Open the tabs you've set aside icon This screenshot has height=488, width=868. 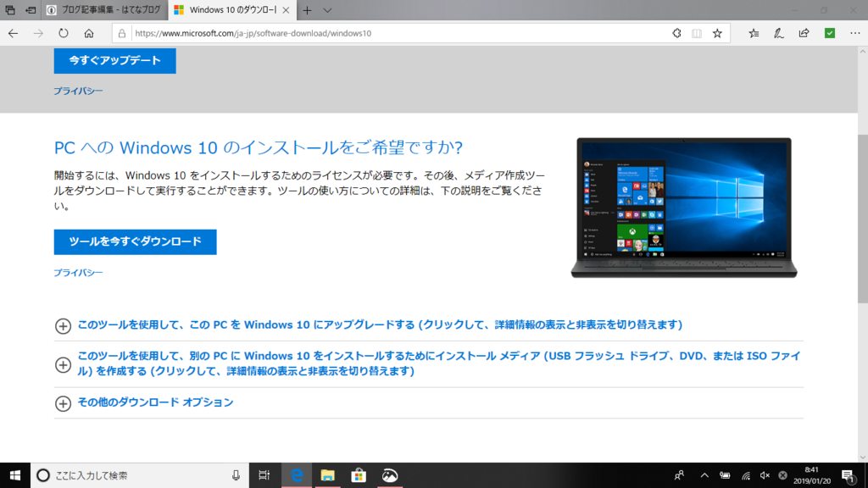coord(10,10)
